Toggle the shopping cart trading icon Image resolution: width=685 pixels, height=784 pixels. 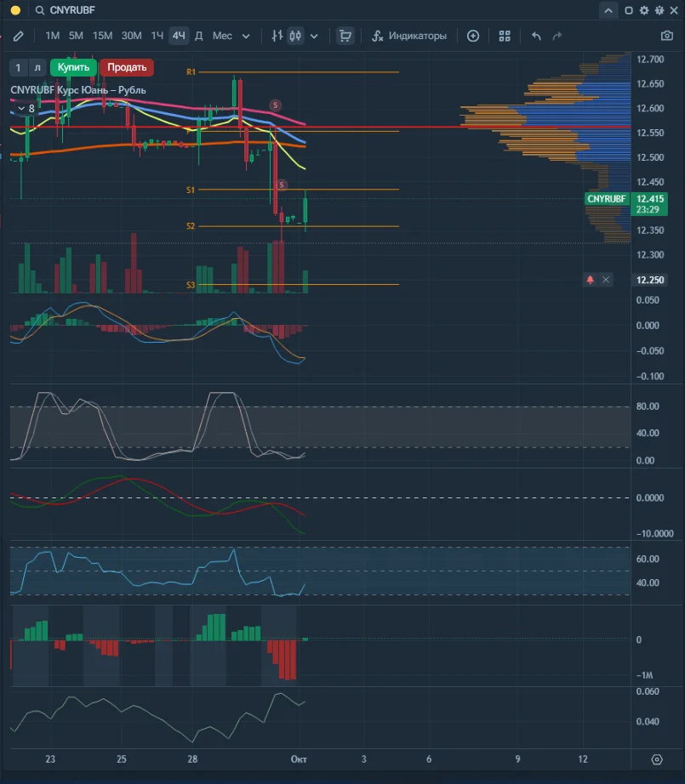pos(345,36)
